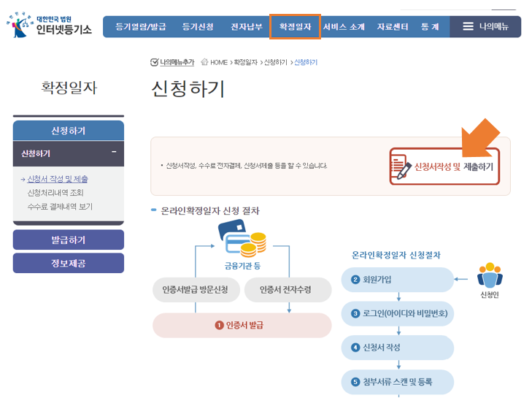This screenshot has width=532, height=398.
Task: Open 신청처리내역 조회 sidebar link
Action: [55, 193]
